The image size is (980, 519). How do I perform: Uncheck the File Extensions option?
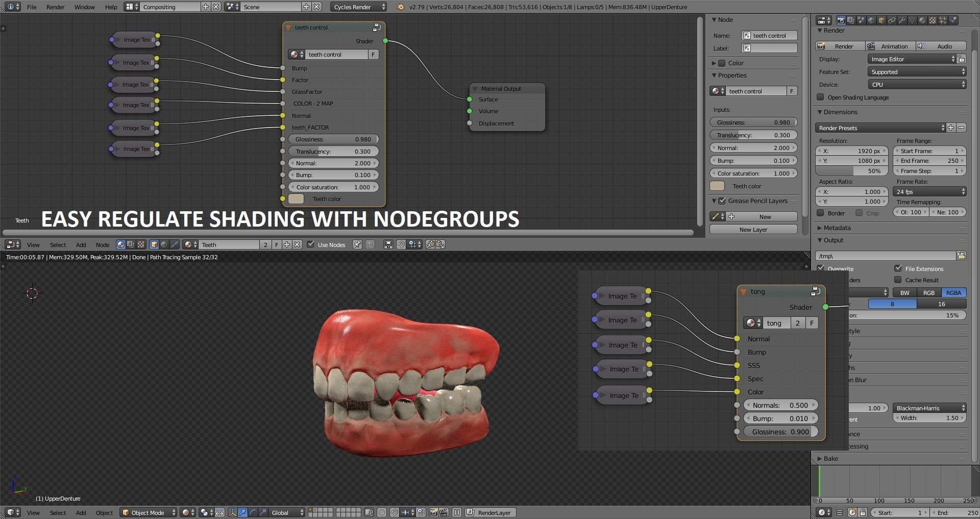(x=898, y=268)
